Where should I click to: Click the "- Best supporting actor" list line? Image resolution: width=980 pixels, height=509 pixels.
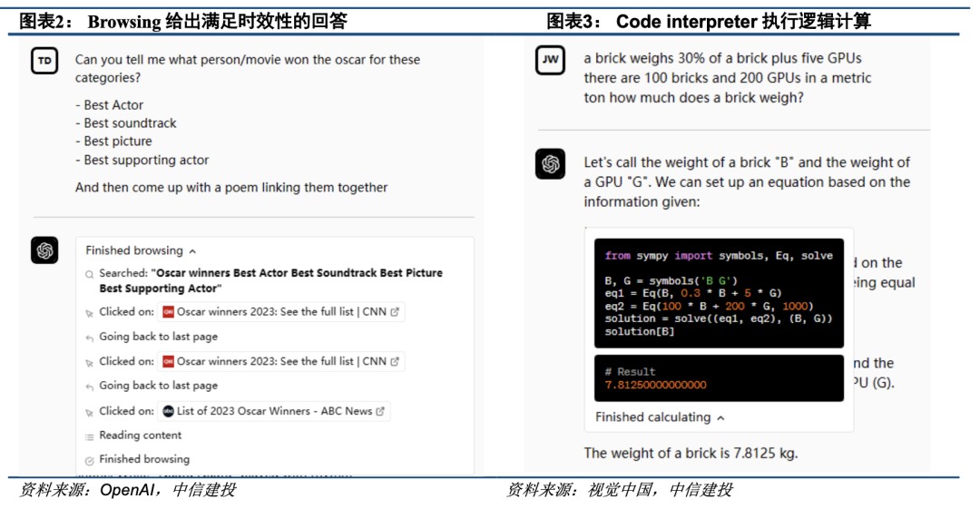tap(142, 160)
